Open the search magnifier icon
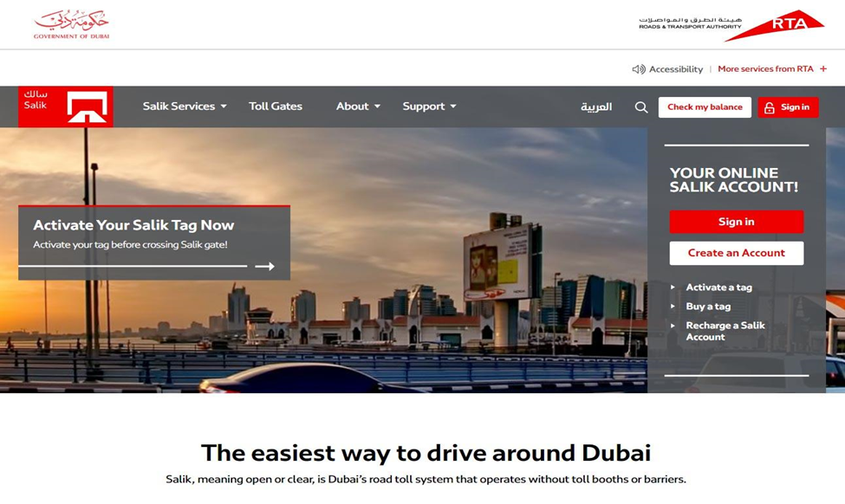 pos(640,107)
